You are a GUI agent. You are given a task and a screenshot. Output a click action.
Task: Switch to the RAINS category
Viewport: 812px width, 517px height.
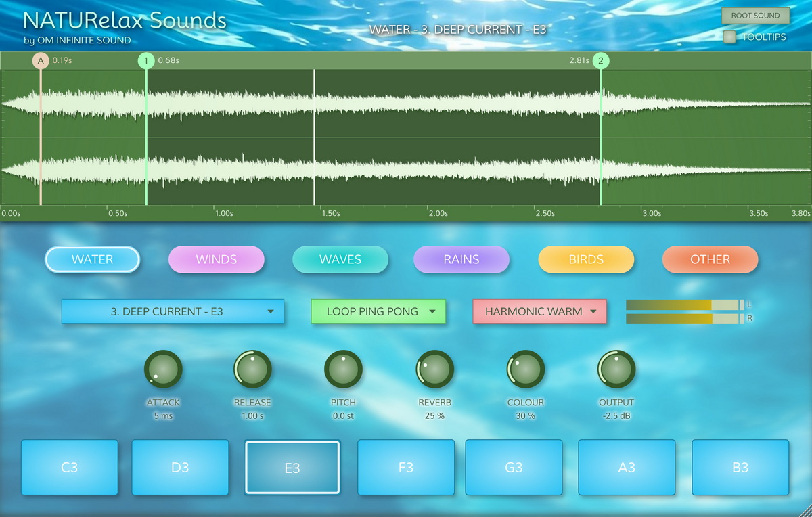click(461, 259)
